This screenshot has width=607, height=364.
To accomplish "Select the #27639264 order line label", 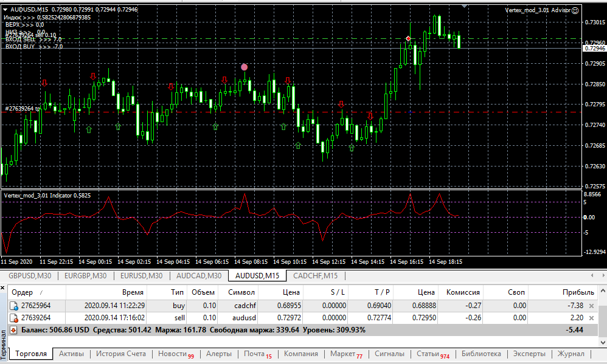I will [22, 109].
